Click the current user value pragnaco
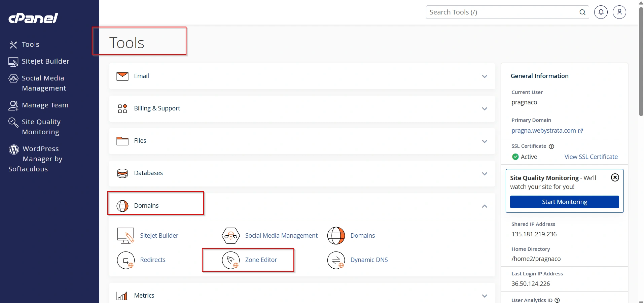644x303 pixels. coord(524,102)
